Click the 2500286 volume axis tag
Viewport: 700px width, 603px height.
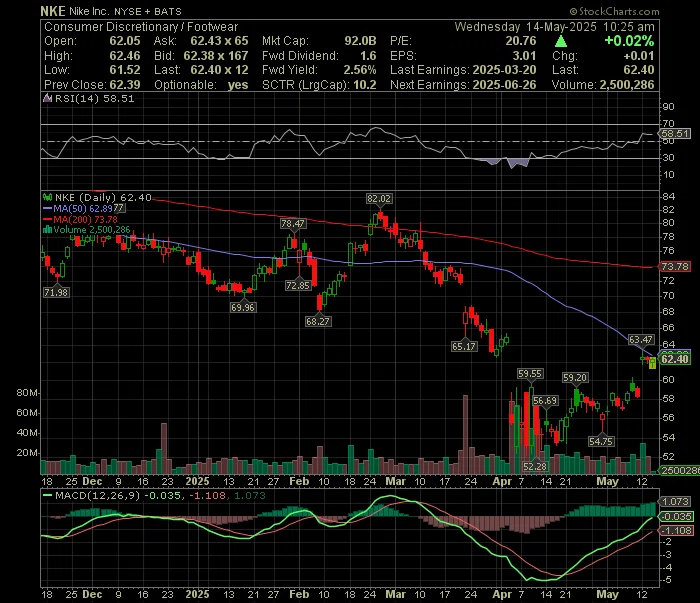(680, 470)
